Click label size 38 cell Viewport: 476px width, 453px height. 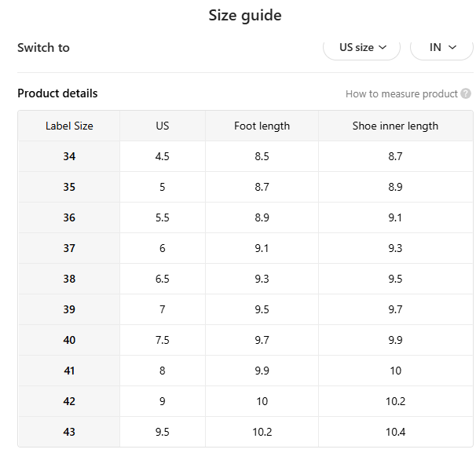coord(69,279)
